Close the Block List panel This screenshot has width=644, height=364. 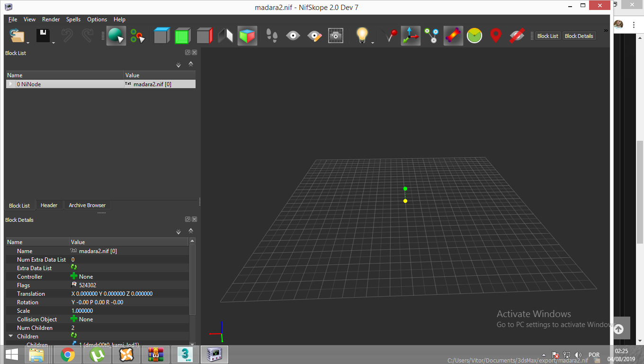[194, 53]
